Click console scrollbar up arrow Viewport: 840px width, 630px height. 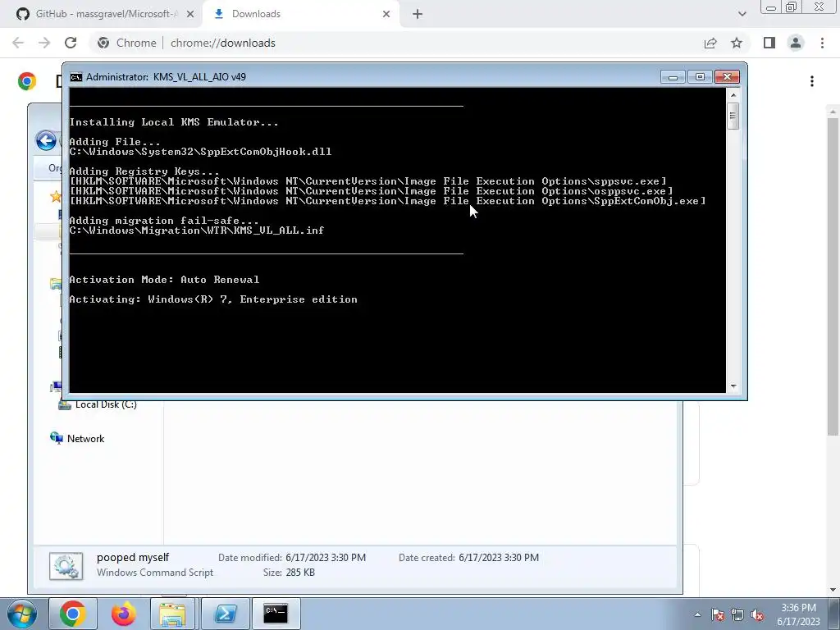733,95
